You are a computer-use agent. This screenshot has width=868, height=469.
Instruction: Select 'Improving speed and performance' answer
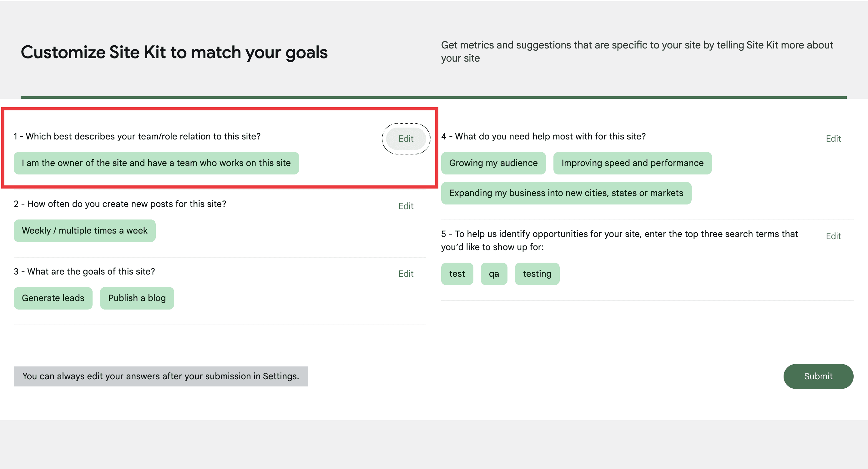[x=632, y=163]
